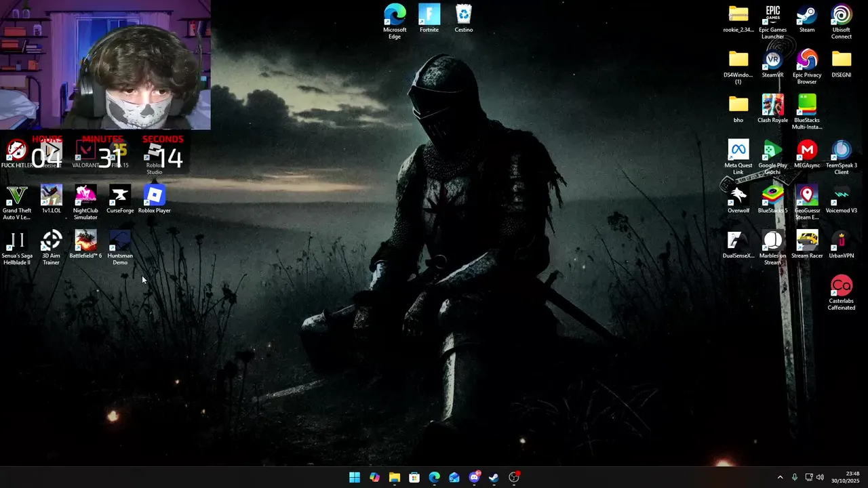
Task: Open Marbles on Stream shortcut
Action: [x=773, y=247]
